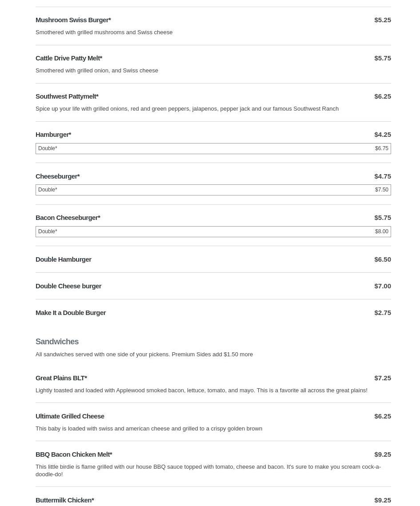
Task: Choose the $8.00 Double Bacon Cheeseburger option
Action: pyautogui.click(x=213, y=231)
